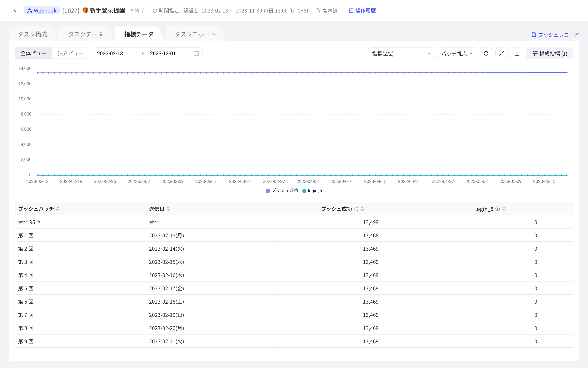Show info tooltip for プッシュ成功 header
Viewport: 588px width, 368px height.
click(356, 209)
